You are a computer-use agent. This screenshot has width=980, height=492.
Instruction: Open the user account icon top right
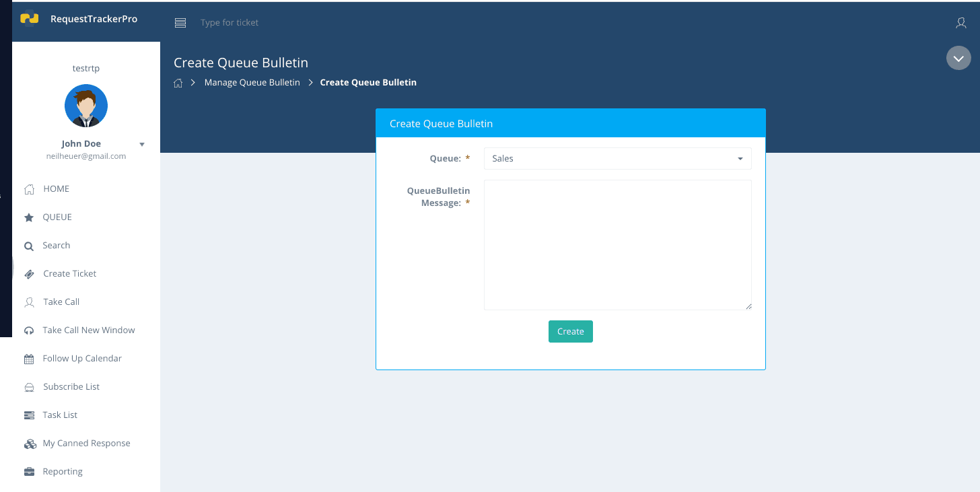[960, 22]
